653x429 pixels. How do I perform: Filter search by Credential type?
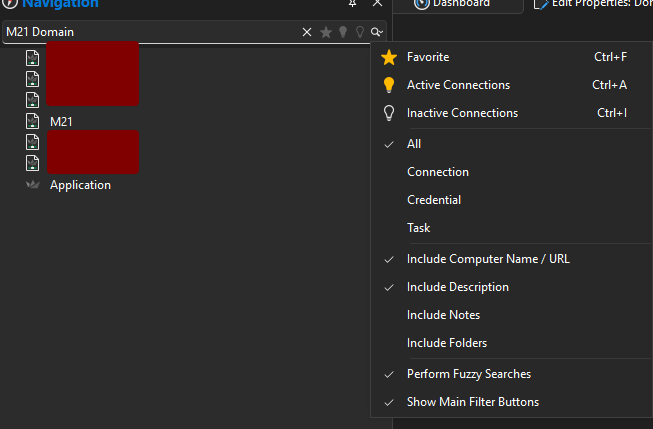pos(434,200)
